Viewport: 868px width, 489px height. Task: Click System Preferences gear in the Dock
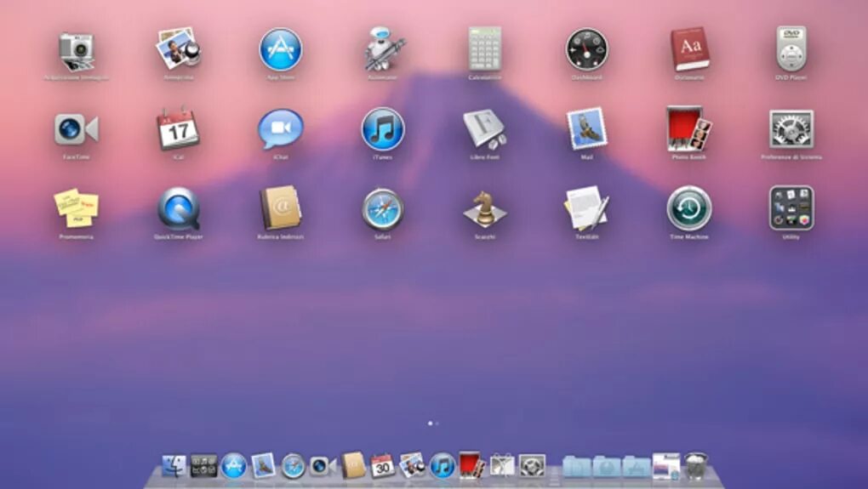[x=532, y=466]
